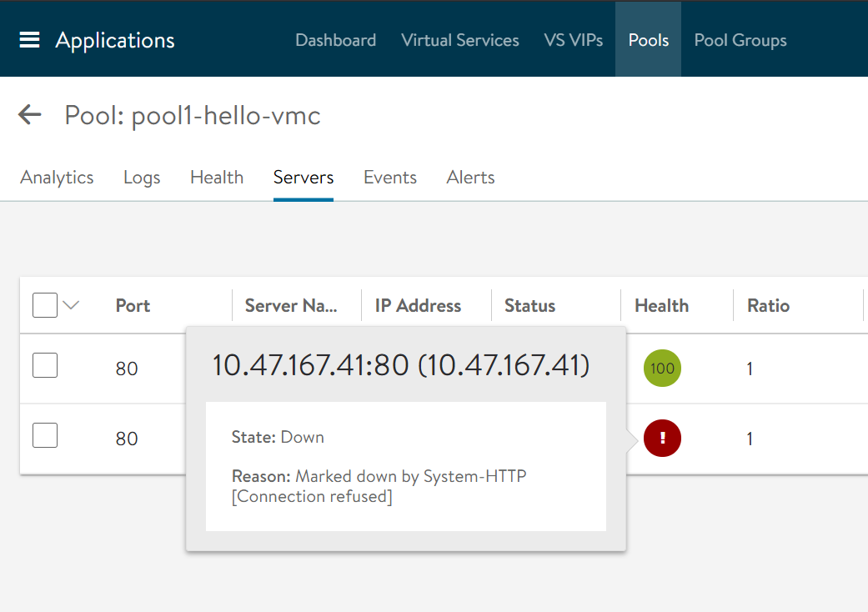
Task: Go to the Health tab
Action: (x=217, y=178)
